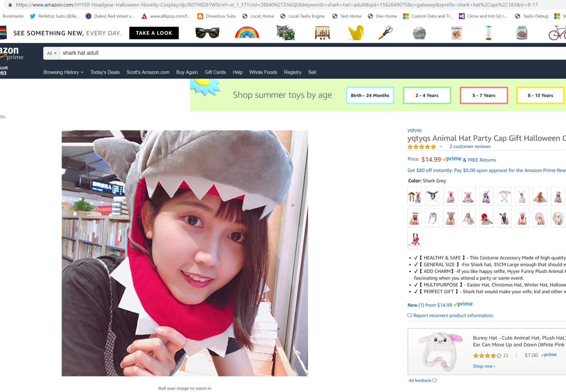Click the rainbow product icon in banner

247,33
